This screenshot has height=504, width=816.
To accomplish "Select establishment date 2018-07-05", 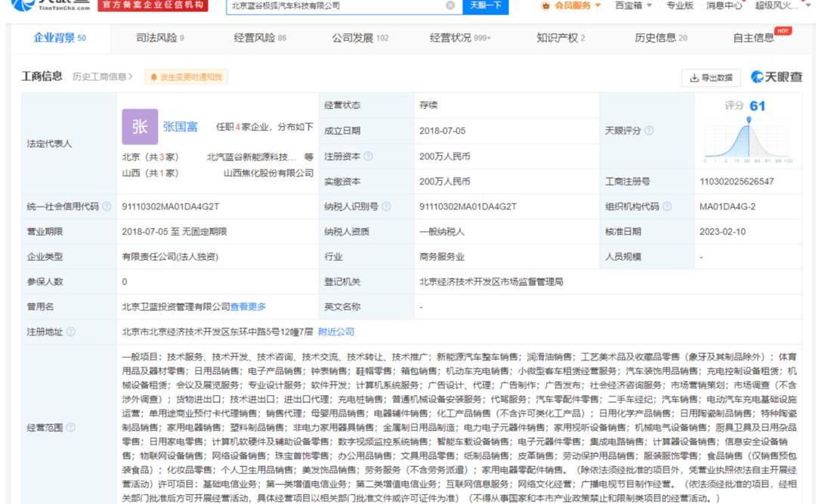I will (x=442, y=131).
